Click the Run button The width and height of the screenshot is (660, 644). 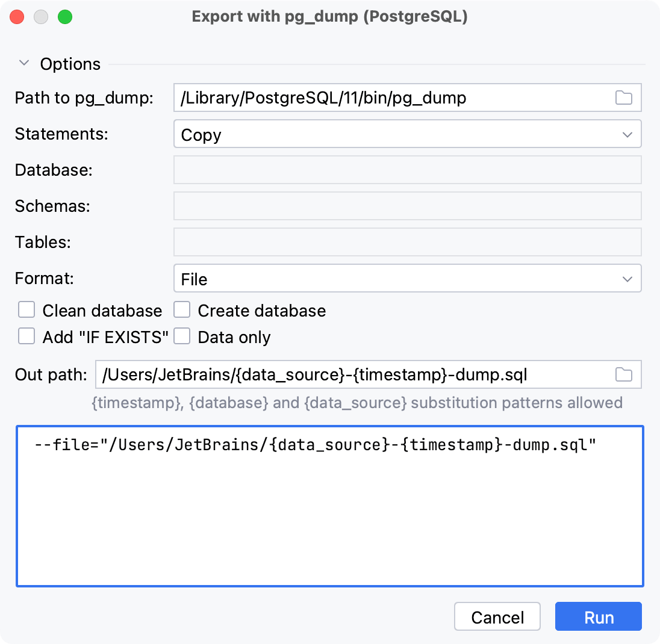coord(598,617)
